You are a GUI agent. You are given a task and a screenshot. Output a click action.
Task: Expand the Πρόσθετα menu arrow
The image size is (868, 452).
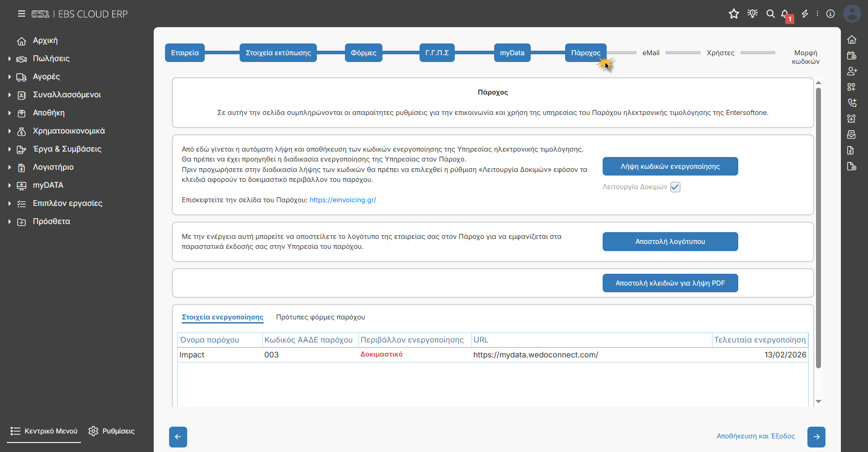coord(9,222)
